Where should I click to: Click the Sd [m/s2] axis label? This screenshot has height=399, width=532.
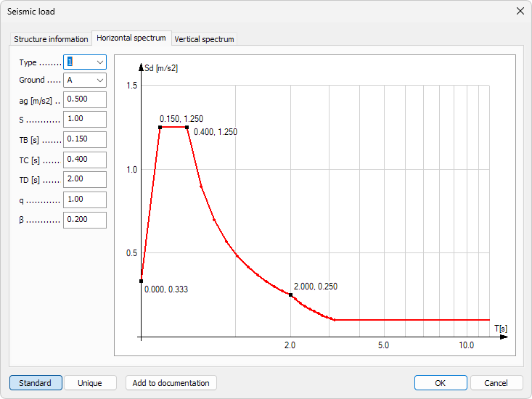(x=161, y=68)
